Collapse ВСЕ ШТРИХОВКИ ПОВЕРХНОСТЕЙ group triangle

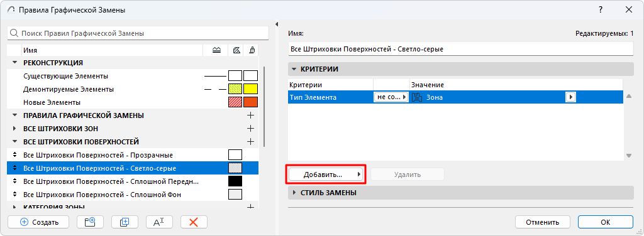point(15,142)
